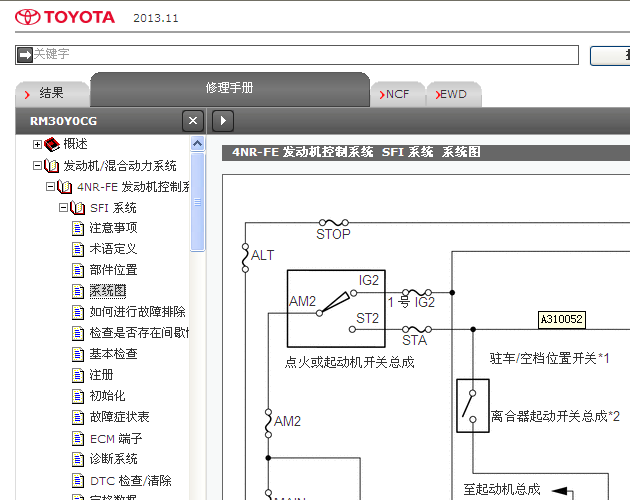Click the tree panel scrollbar thumb
Viewport: 630px width, 500px height.
tap(197, 202)
